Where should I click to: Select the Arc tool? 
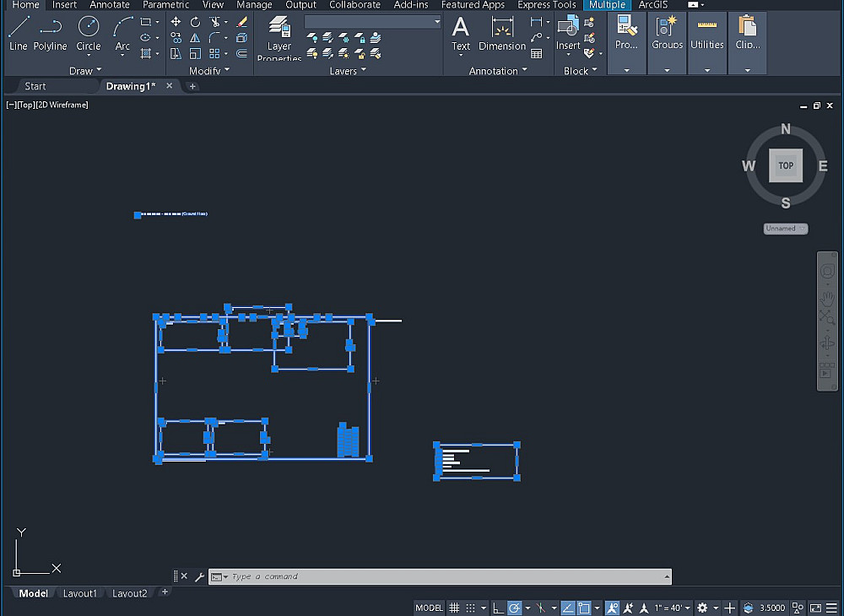pyautogui.click(x=122, y=34)
